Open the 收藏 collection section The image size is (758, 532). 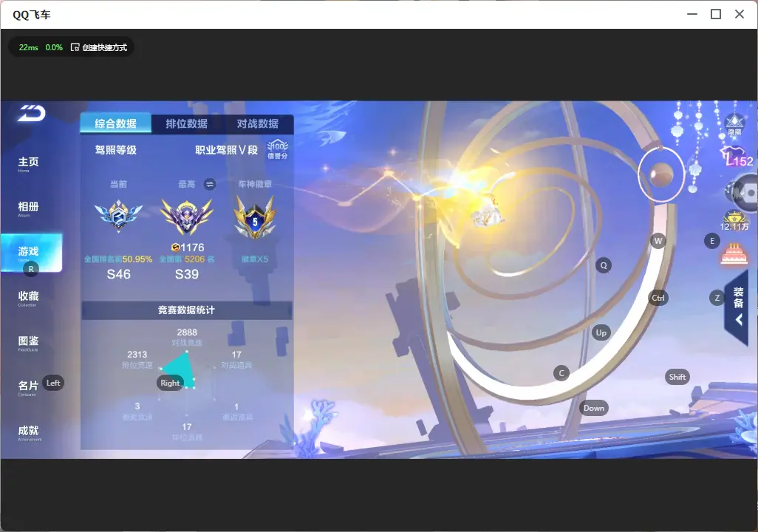tap(29, 298)
